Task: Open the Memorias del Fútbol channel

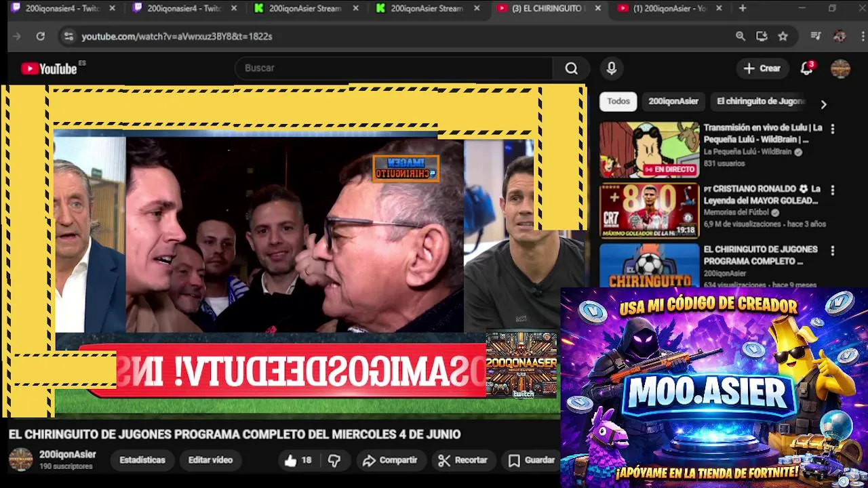Action: pyautogui.click(x=737, y=212)
